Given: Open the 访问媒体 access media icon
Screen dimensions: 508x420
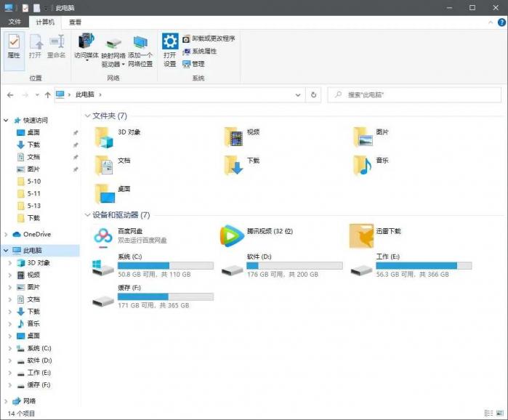Looking at the screenshot, I should click(86, 47).
